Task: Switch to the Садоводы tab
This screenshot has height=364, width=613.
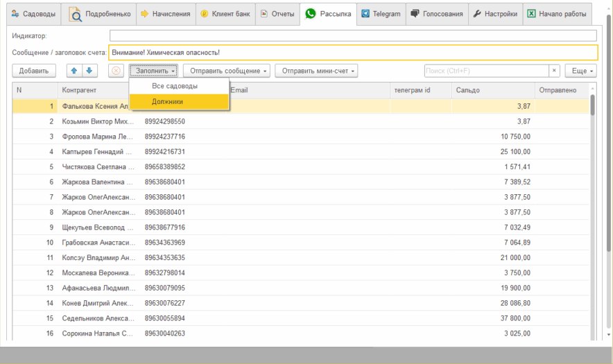Action: [33, 13]
